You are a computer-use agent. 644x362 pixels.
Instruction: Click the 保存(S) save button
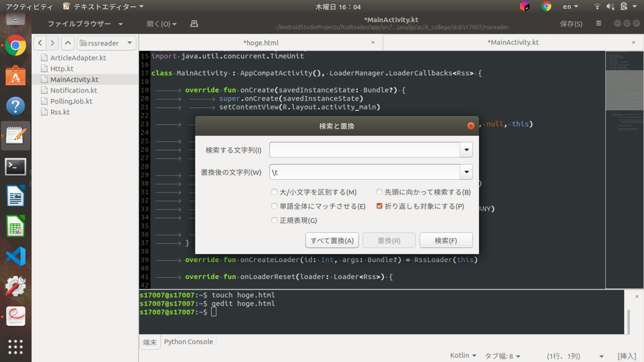(x=571, y=24)
